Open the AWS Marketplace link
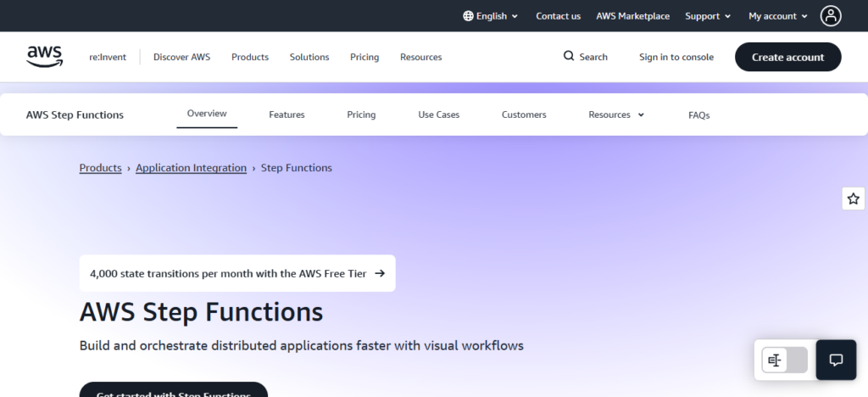868x397 pixels. (x=632, y=16)
